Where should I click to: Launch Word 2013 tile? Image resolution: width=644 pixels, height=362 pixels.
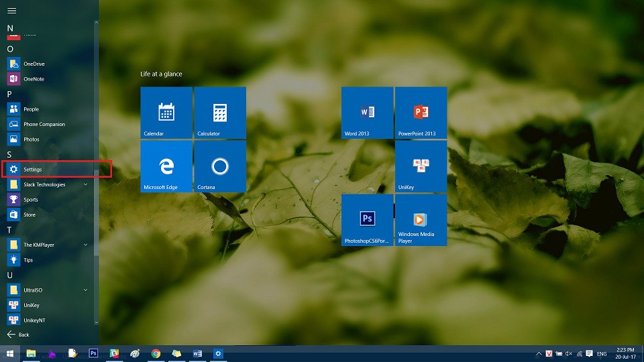(367, 113)
